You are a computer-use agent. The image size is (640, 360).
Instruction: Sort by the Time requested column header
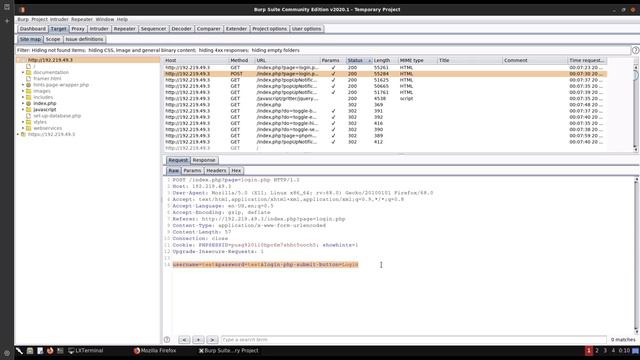click(x=587, y=60)
